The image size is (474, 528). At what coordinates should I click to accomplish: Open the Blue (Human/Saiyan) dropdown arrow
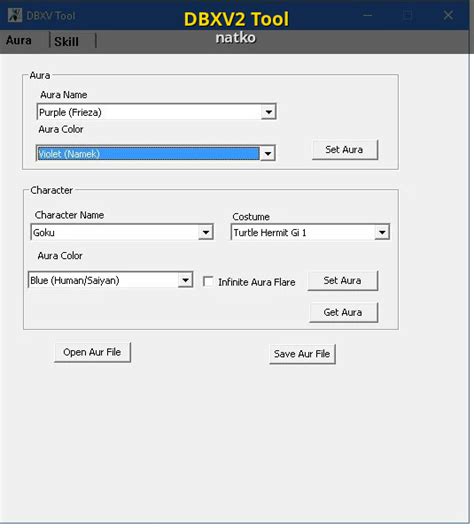pos(185,280)
